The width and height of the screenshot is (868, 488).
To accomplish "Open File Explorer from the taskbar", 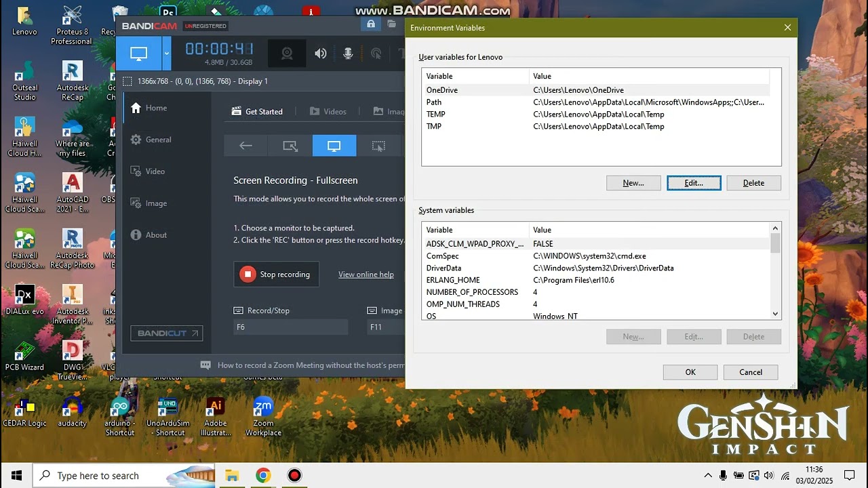I will point(232,475).
